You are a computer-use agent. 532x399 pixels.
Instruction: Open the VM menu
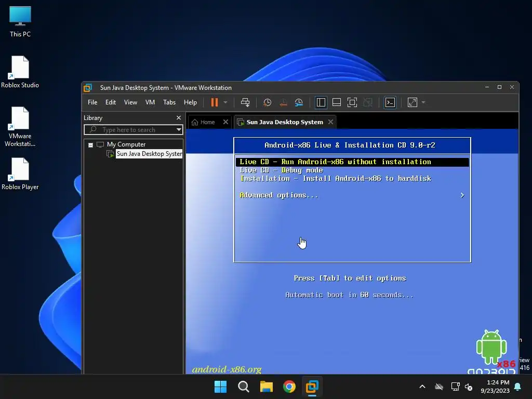pyautogui.click(x=150, y=102)
